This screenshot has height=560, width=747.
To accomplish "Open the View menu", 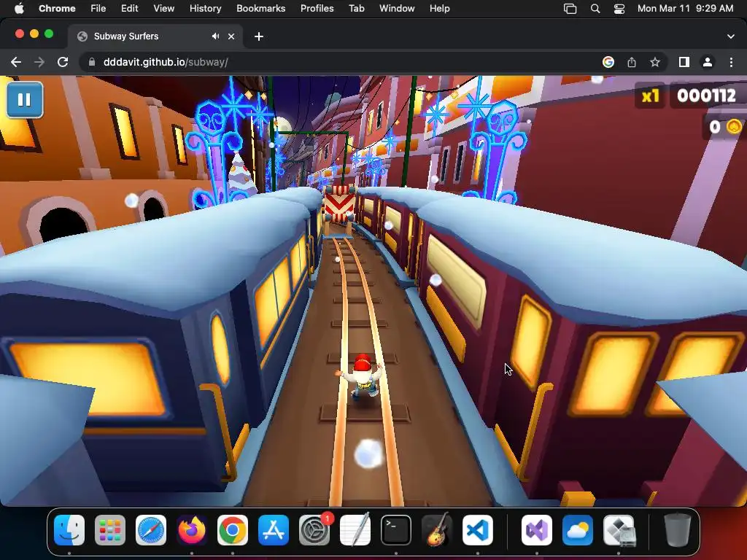I will click(x=164, y=8).
